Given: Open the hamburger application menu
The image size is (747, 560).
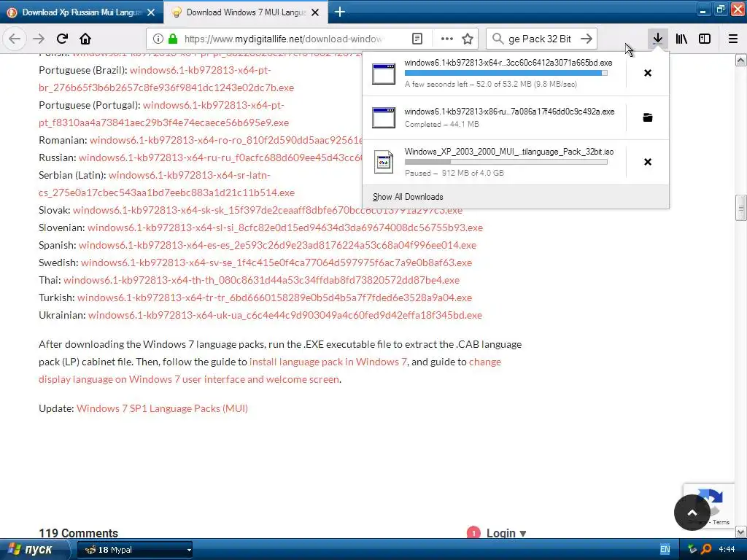Looking at the screenshot, I should tap(733, 39).
